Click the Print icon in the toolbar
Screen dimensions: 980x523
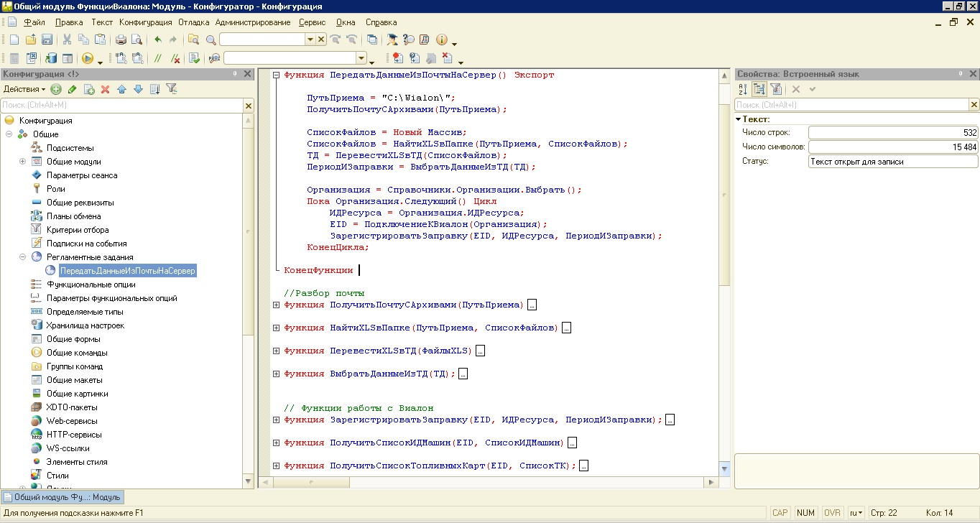121,40
